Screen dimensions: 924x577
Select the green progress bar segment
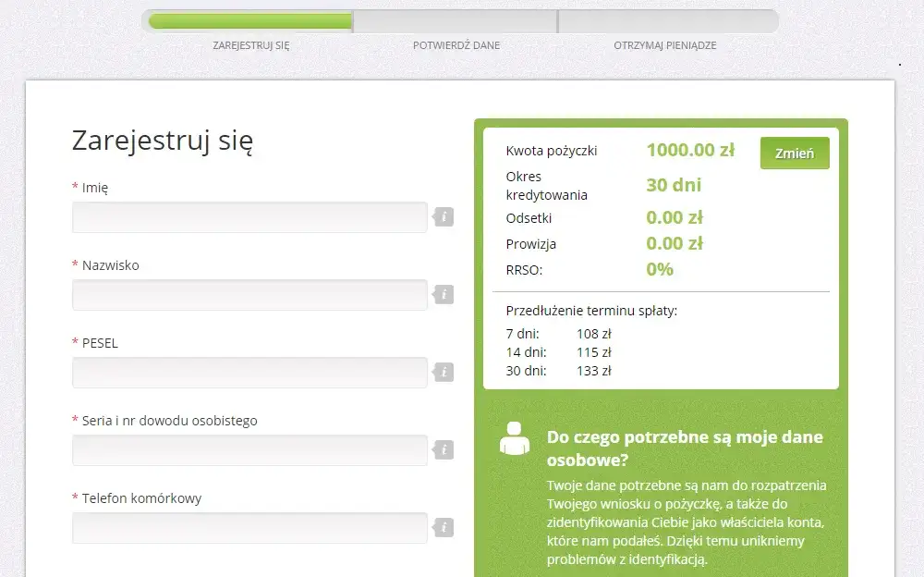click(x=249, y=20)
